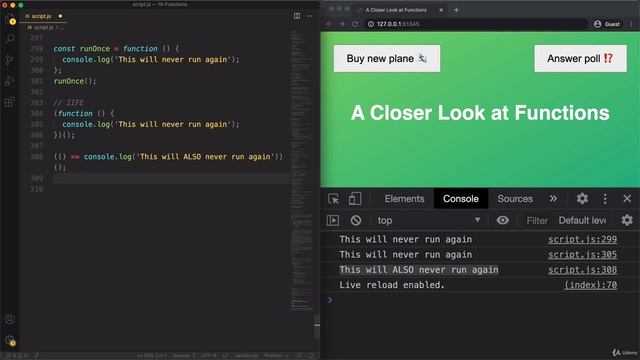Open the Accounts icon in VS Code
Viewport: 640px width, 360px height.
(x=10, y=319)
